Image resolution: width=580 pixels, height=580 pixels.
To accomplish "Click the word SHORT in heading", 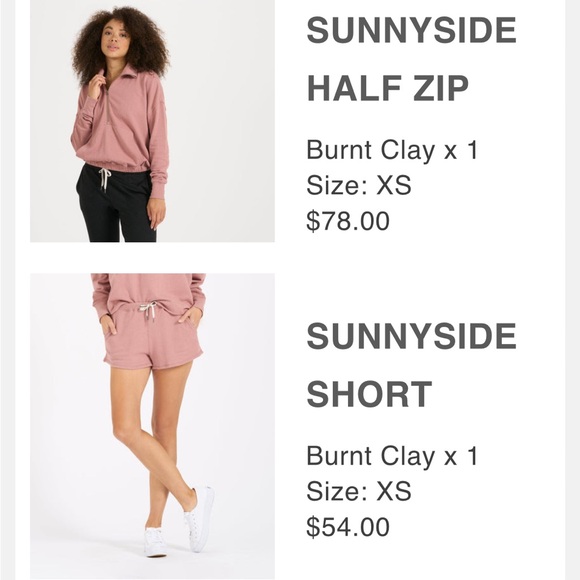I will click(369, 394).
